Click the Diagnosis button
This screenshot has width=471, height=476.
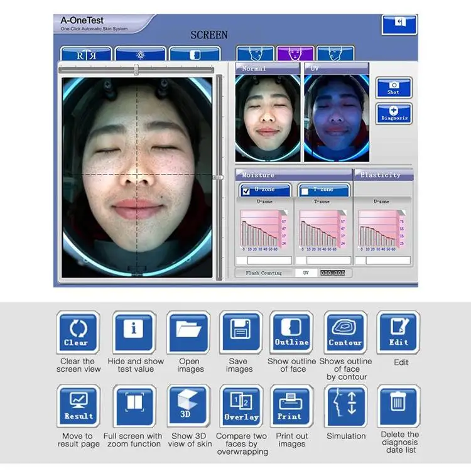tap(394, 114)
